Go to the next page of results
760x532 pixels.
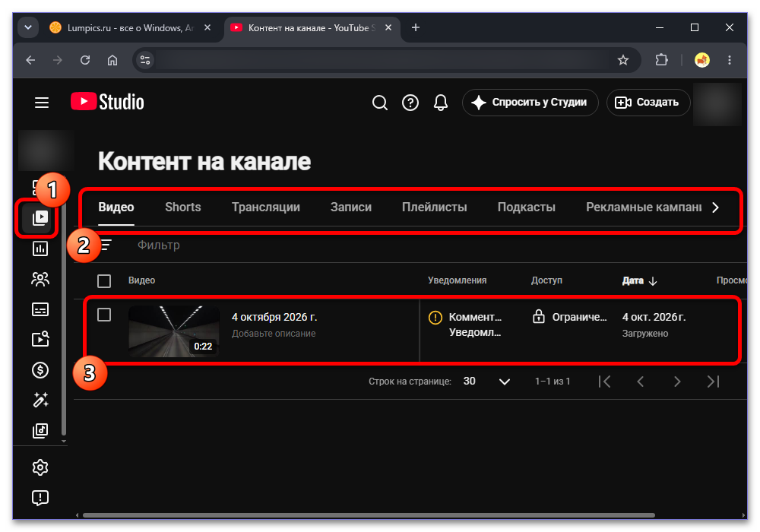(x=677, y=382)
